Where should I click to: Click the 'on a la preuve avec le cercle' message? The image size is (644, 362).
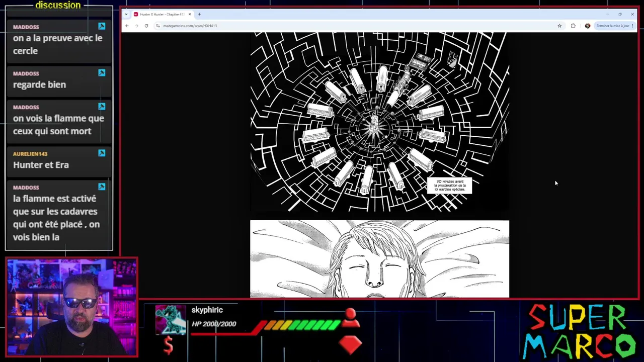(57, 44)
